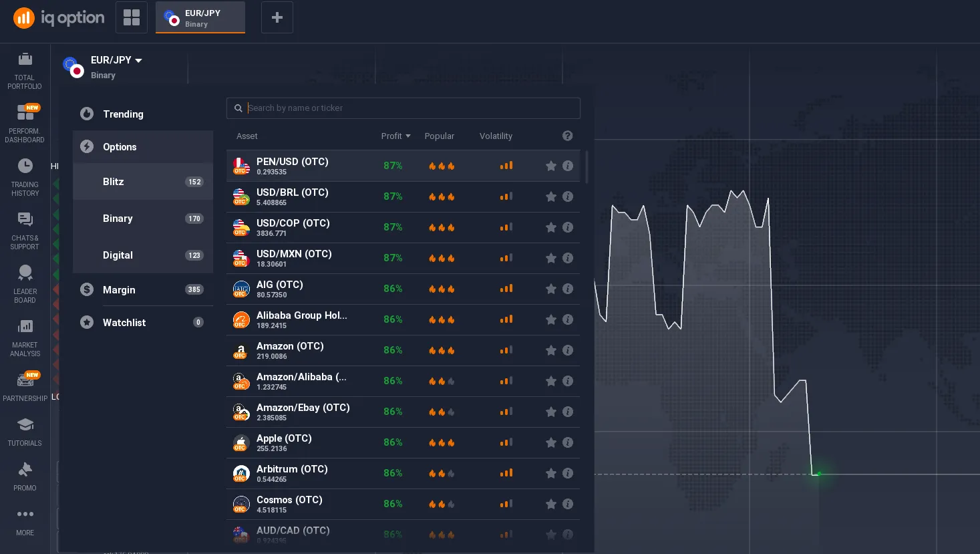
Task: Open the Tutorials sidebar icon
Action: point(25,431)
